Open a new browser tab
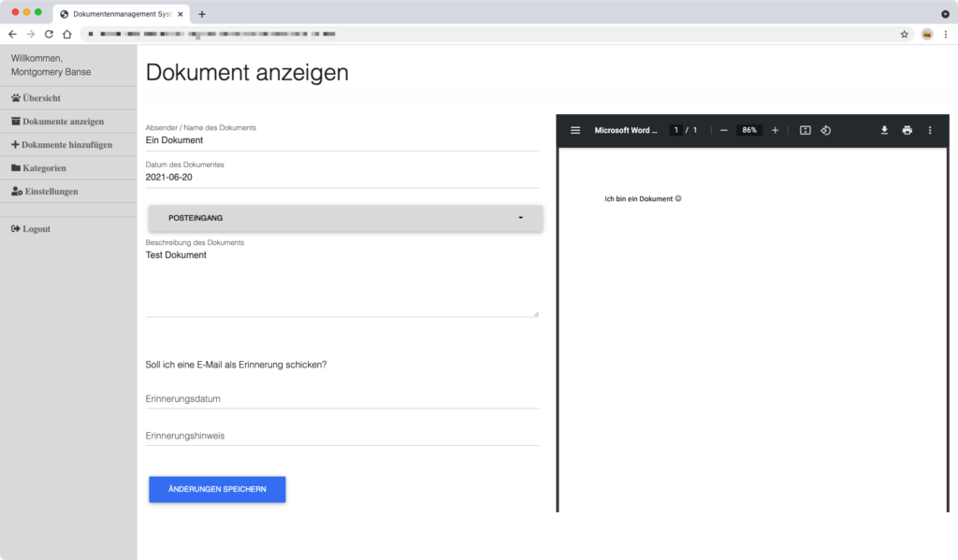The image size is (958, 560). 202,14
